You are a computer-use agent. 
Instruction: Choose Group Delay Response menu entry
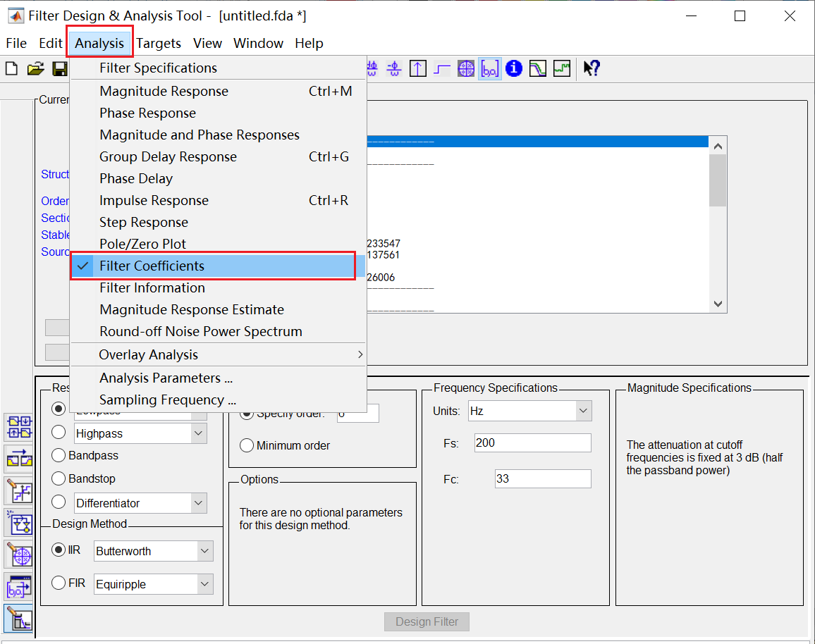218,157
